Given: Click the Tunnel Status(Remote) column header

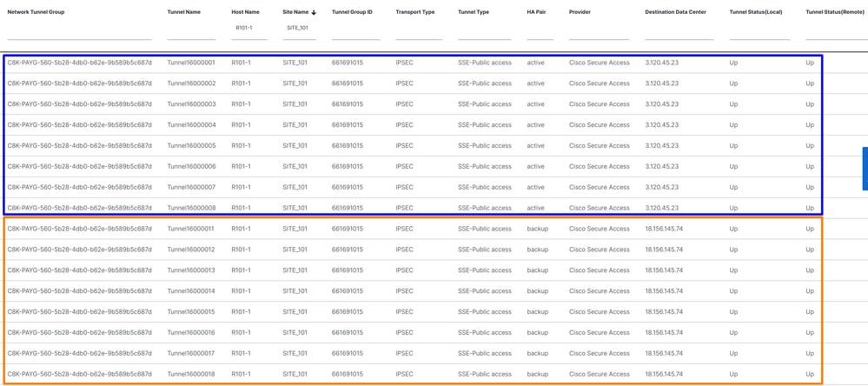Looking at the screenshot, I should pos(835,12).
